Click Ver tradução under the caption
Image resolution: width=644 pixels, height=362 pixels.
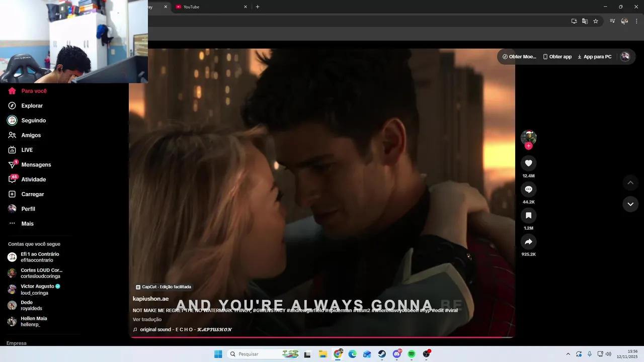147,320
